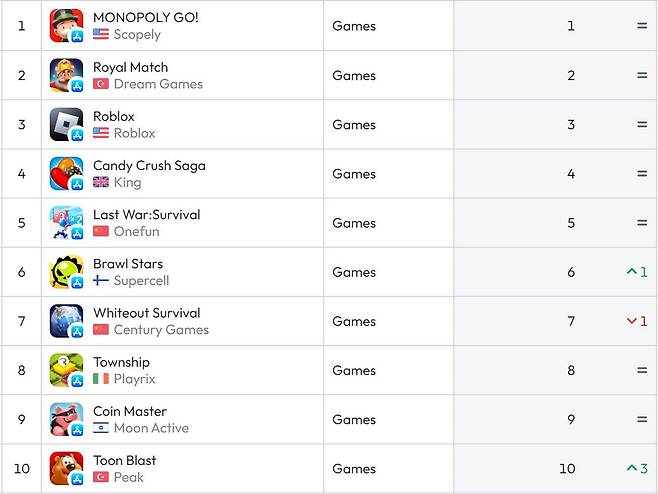Open the Scopely publisher link

click(137, 34)
